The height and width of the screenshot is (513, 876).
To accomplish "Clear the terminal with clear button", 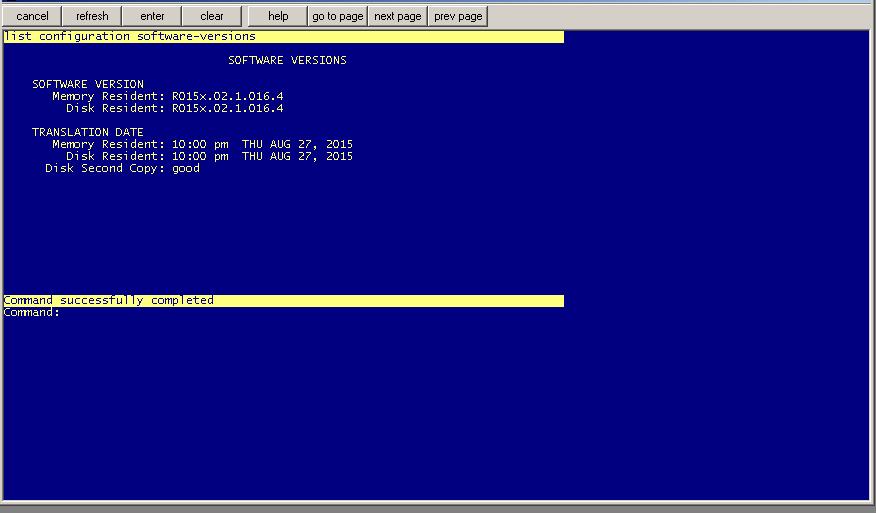I will pyautogui.click(x=212, y=16).
